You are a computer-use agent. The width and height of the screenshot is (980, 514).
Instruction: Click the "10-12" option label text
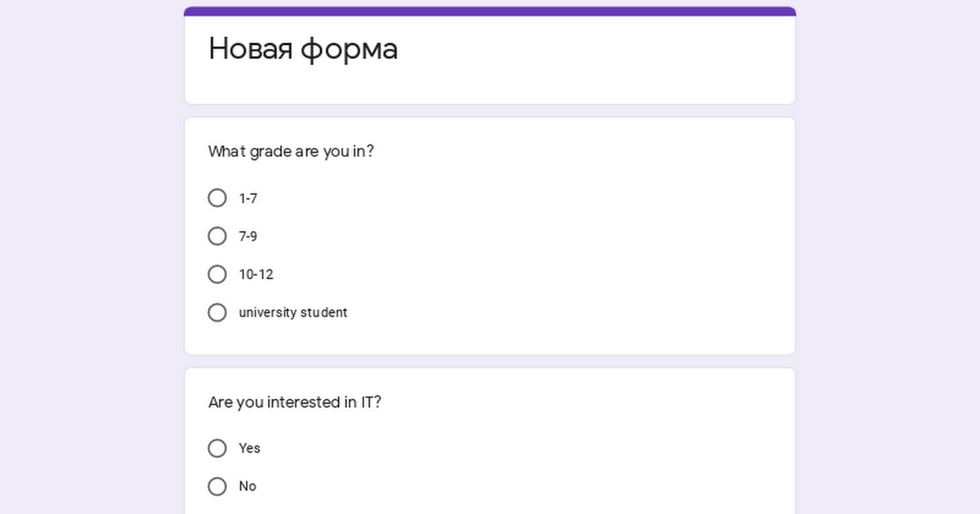click(x=256, y=274)
